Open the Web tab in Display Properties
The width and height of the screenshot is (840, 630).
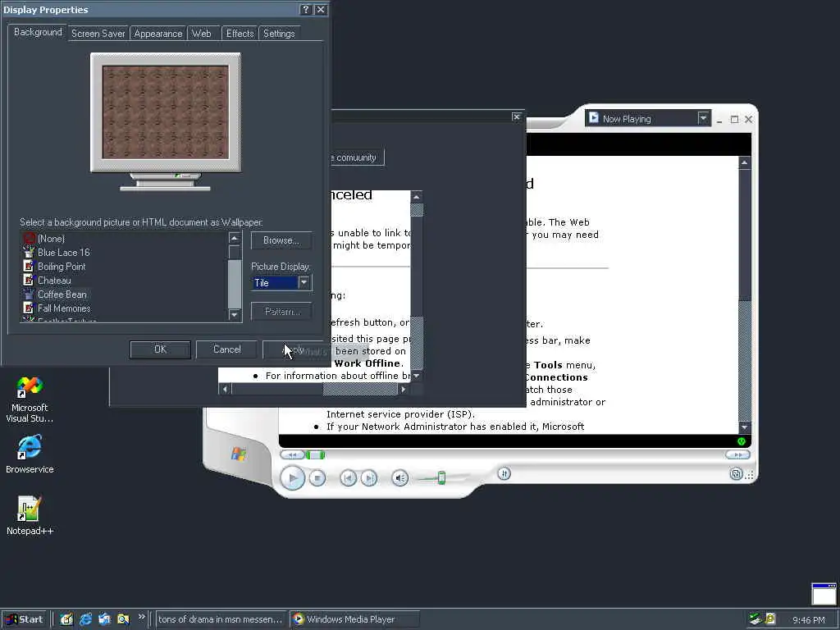click(202, 33)
